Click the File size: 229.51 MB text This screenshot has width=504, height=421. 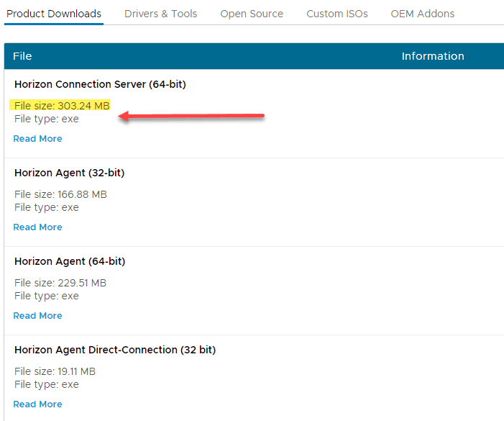[60, 283]
